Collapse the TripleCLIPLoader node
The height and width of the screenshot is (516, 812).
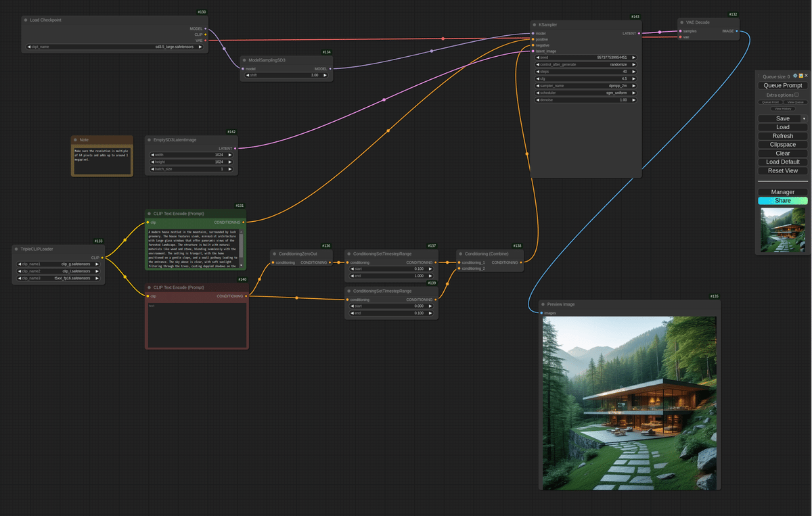click(15, 249)
